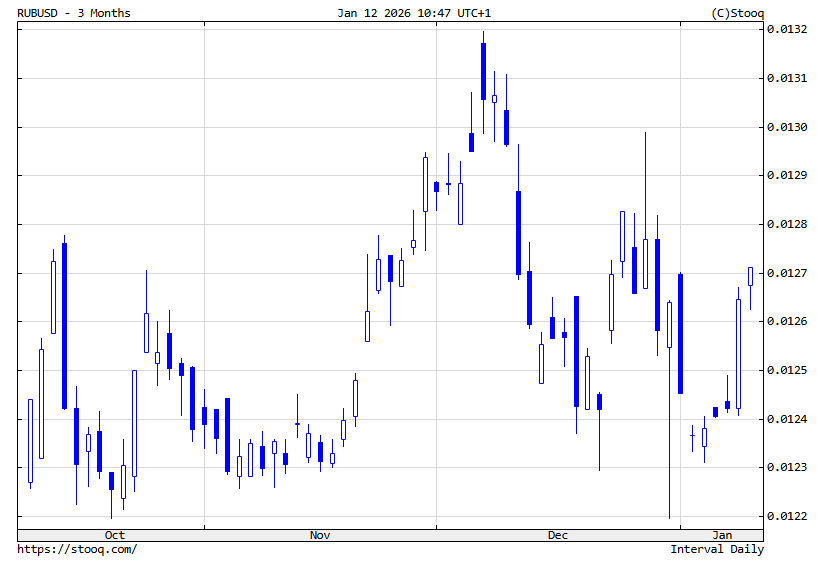
Task: Click the 0.0130 price axis label
Action: [x=787, y=127]
